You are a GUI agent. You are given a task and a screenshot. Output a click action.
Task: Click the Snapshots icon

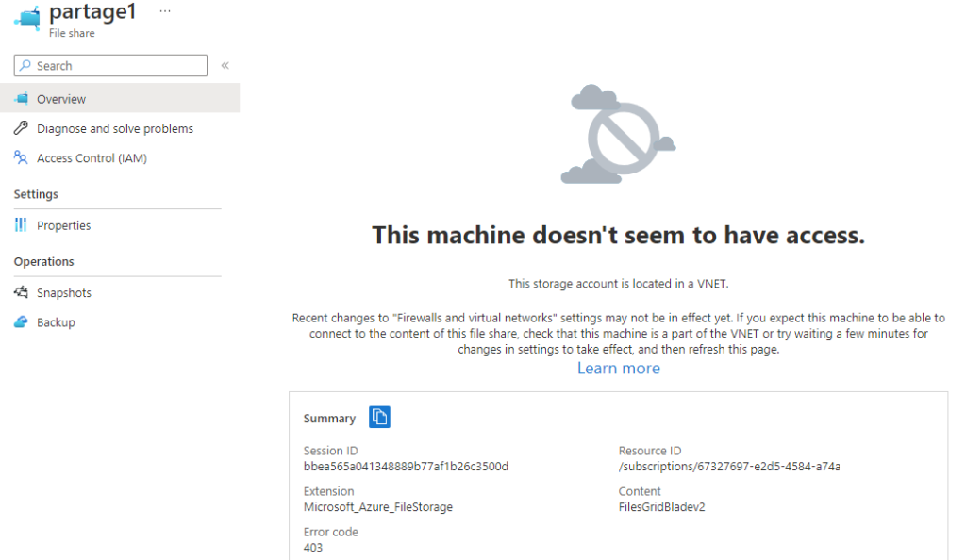click(21, 292)
